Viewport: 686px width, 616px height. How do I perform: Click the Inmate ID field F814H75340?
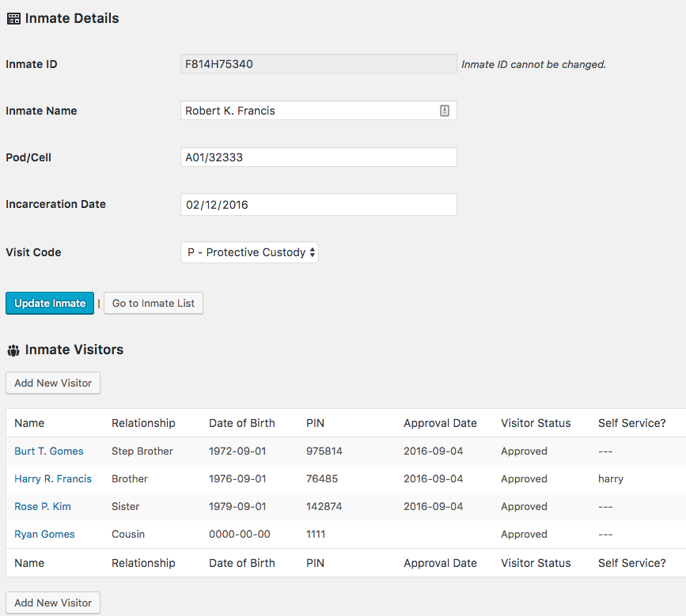319,64
